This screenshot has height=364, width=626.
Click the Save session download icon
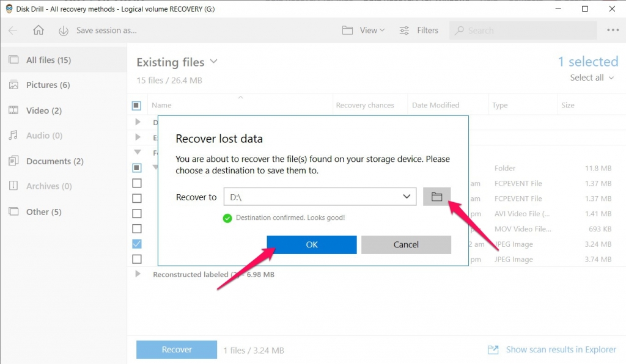[x=64, y=30]
